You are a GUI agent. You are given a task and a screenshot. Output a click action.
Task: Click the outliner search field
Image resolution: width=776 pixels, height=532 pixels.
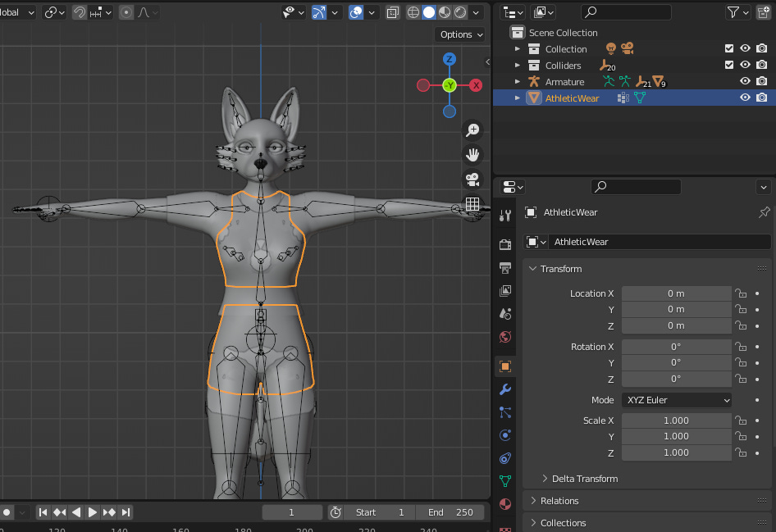coord(626,12)
